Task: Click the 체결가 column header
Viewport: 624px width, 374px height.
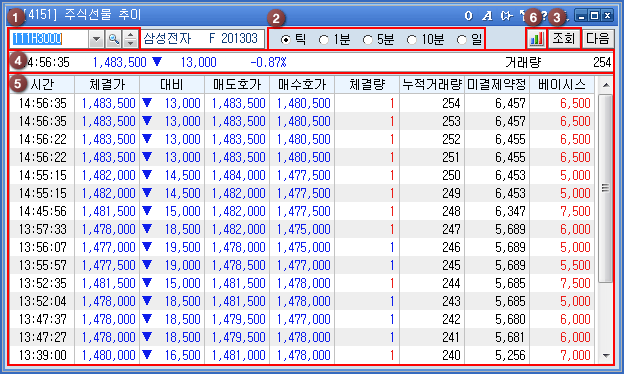Action: 107,84
